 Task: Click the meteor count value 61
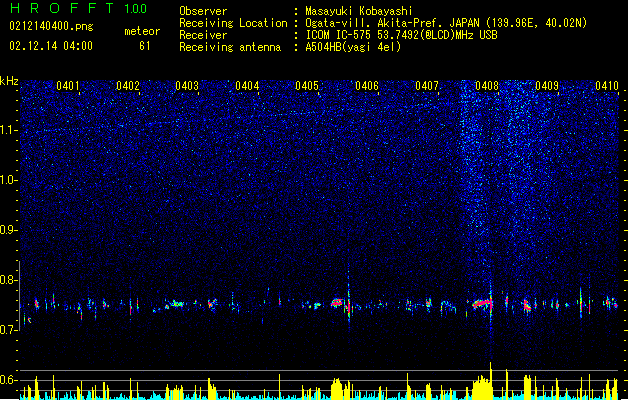pyautogui.click(x=145, y=46)
